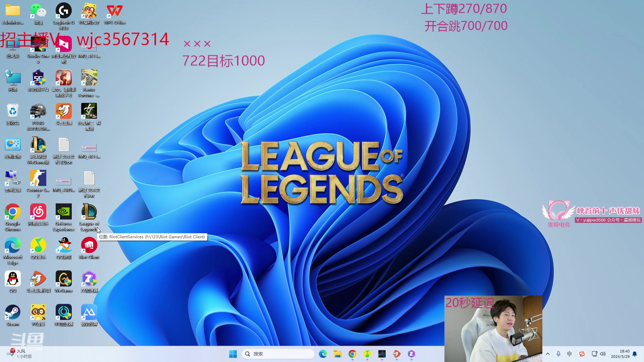This screenshot has width=644, height=362.
Task: Open the notification bell icon
Action: click(x=635, y=354)
